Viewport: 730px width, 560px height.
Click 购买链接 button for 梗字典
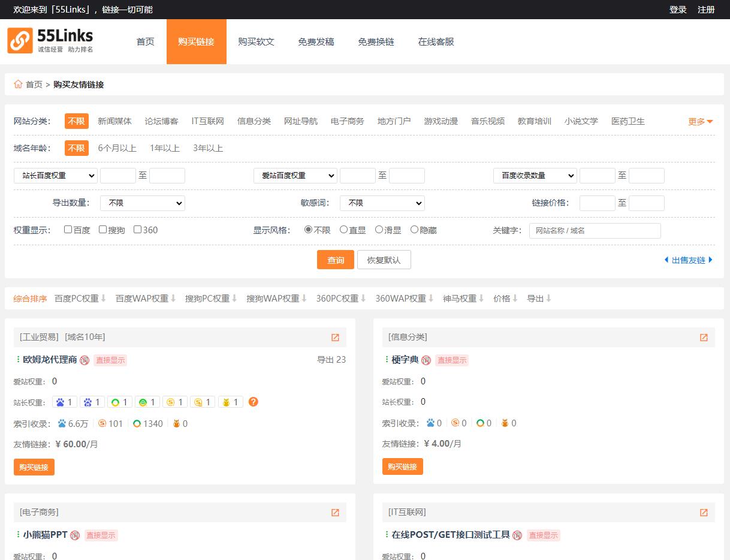pyautogui.click(x=402, y=467)
